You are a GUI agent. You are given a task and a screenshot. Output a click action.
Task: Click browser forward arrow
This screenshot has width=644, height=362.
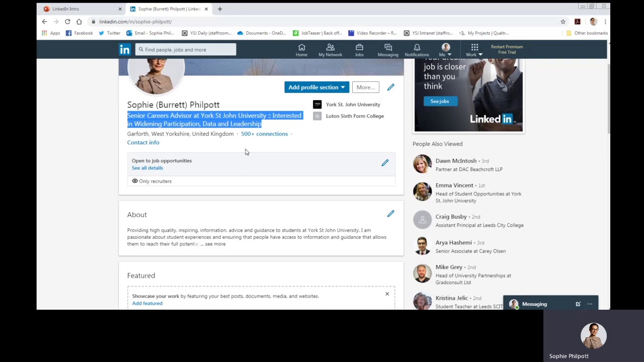pyautogui.click(x=56, y=22)
